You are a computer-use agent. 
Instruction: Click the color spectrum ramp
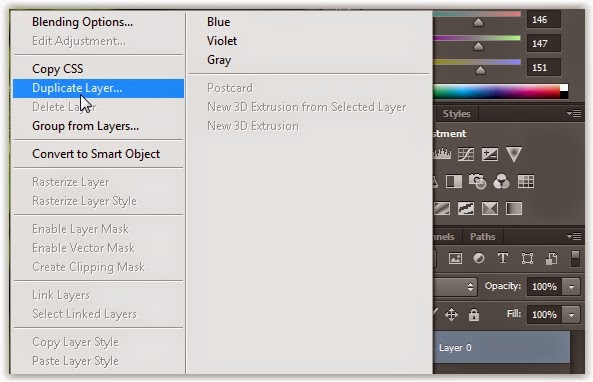(500, 92)
